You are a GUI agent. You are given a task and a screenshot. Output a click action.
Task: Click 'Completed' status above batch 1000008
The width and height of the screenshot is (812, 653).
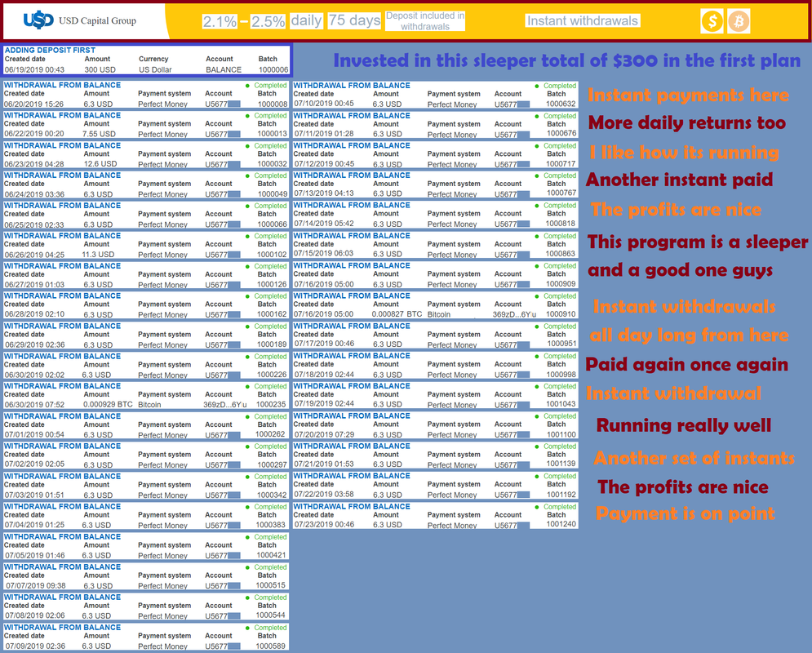tap(270, 86)
